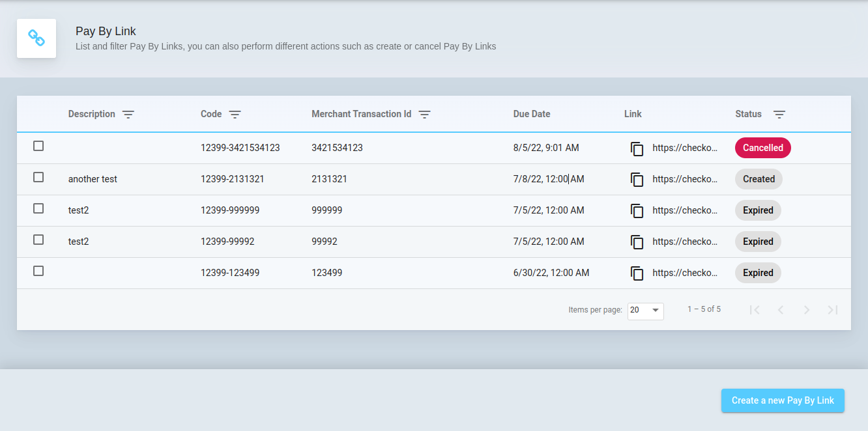Open the Description column filter icon
The image size is (868, 431).
click(x=128, y=115)
